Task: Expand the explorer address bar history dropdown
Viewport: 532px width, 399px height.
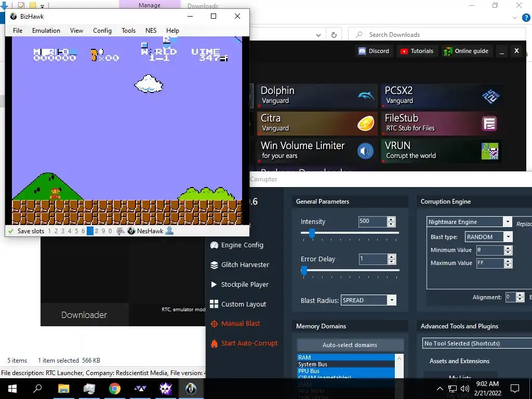Action: click(x=318, y=35)
